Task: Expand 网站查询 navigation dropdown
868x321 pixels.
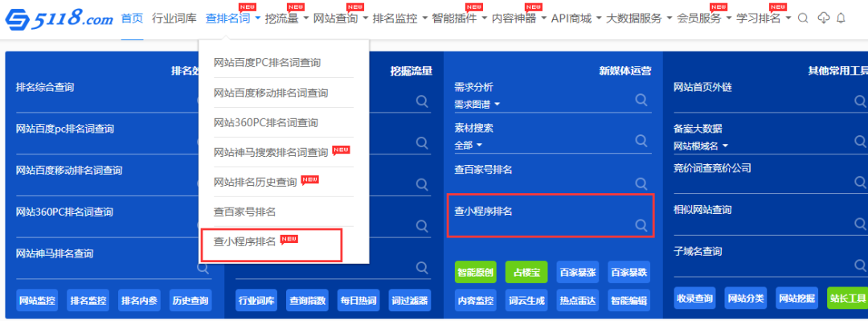Action: click(x=341, y=19)
